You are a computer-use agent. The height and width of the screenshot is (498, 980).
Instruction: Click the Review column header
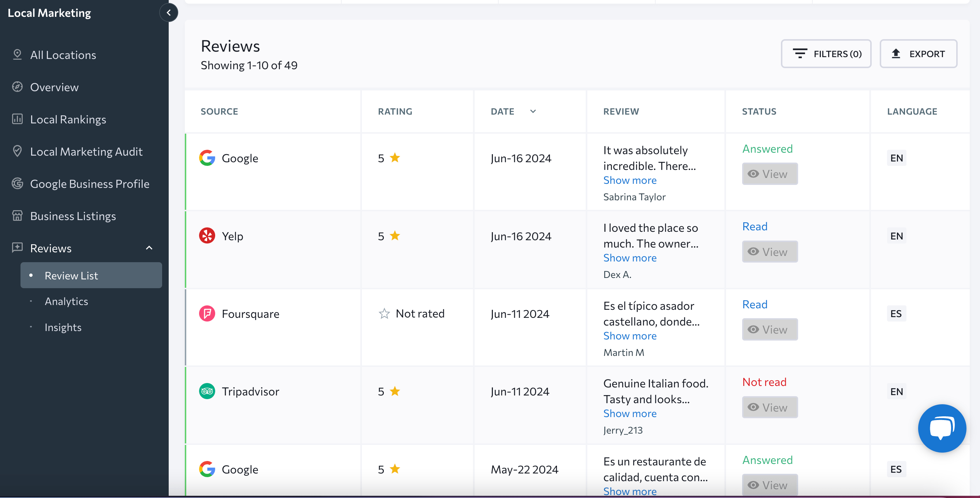tap(621, 111)
